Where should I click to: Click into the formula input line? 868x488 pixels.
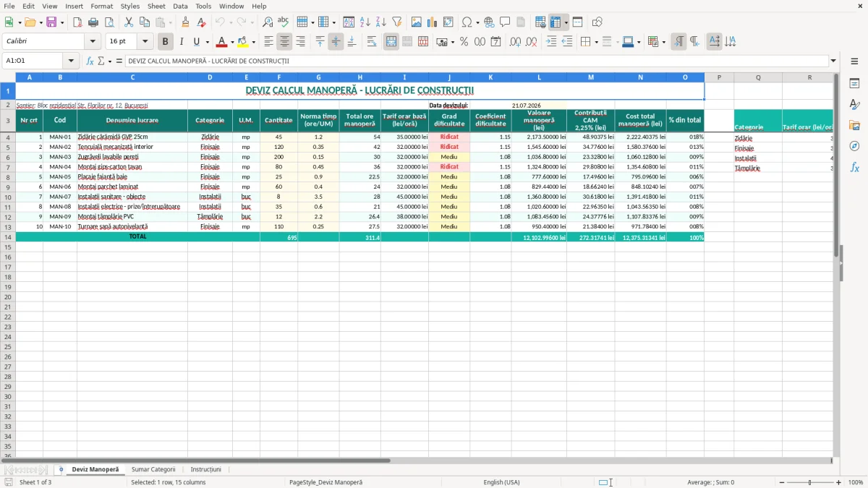(476, 61)
